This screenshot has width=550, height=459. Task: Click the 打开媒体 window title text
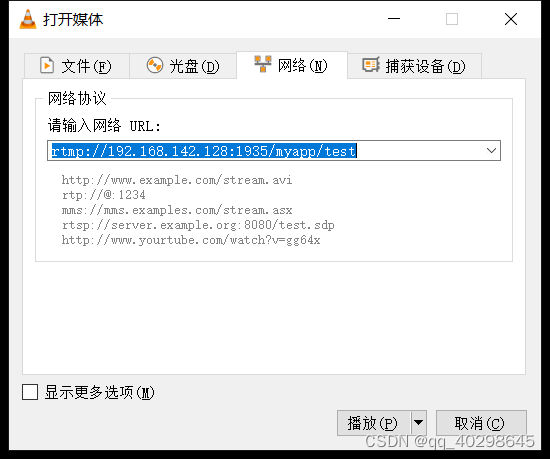pos(73,19)
